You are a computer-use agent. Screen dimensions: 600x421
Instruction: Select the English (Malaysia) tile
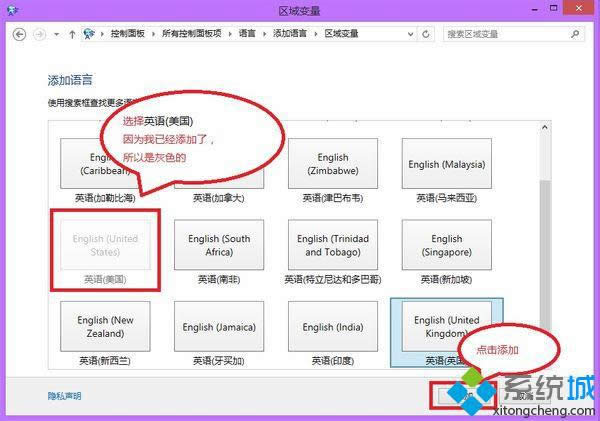point(447,164)
